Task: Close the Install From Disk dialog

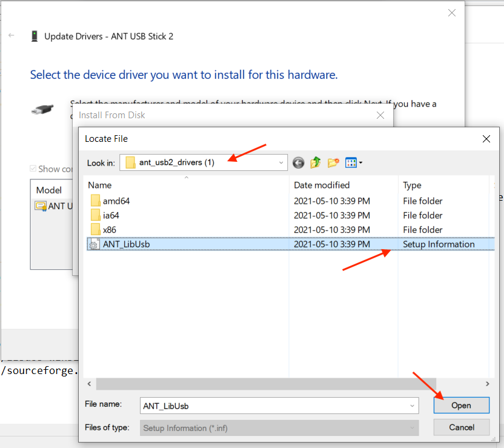Action: pos(380,115)
